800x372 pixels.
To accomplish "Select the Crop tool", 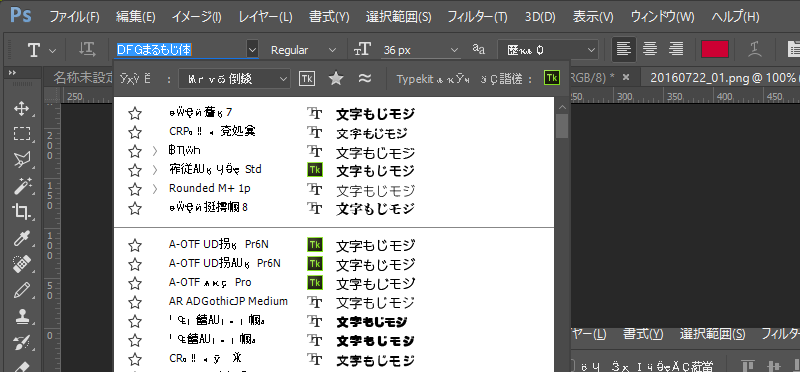I will pos(21,211).
